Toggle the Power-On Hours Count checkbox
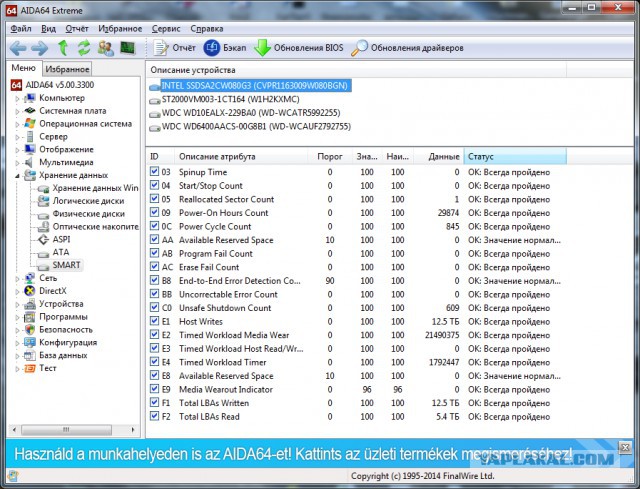640x489 pixels. 154,212
